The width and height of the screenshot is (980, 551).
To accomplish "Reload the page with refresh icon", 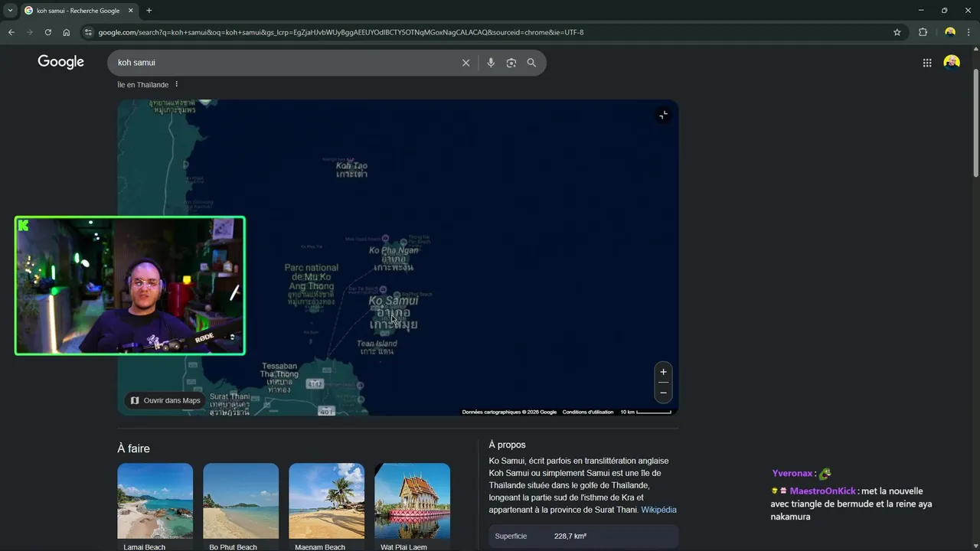I will click(47, 32).
